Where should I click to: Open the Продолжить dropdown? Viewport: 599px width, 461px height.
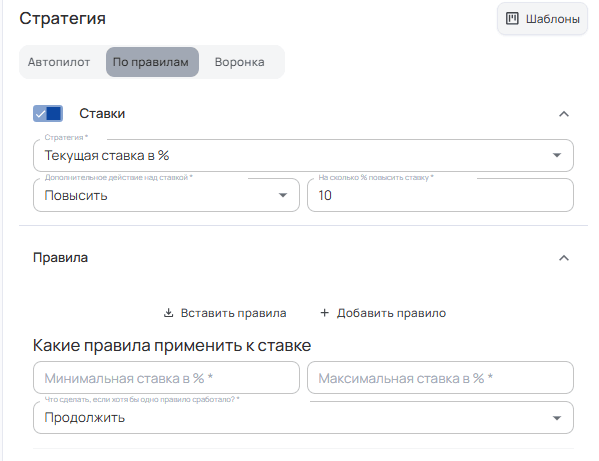tap(303, 417)
